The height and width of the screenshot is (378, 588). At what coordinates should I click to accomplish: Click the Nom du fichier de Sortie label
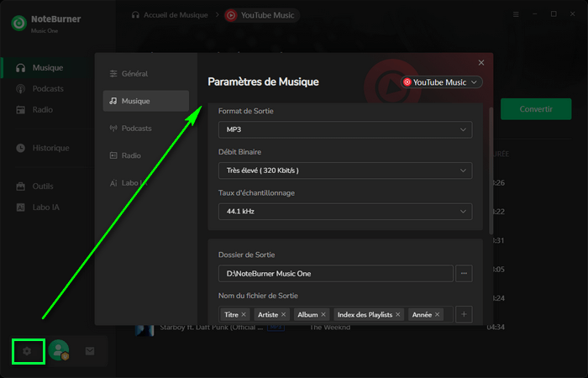tap(258, 296)
